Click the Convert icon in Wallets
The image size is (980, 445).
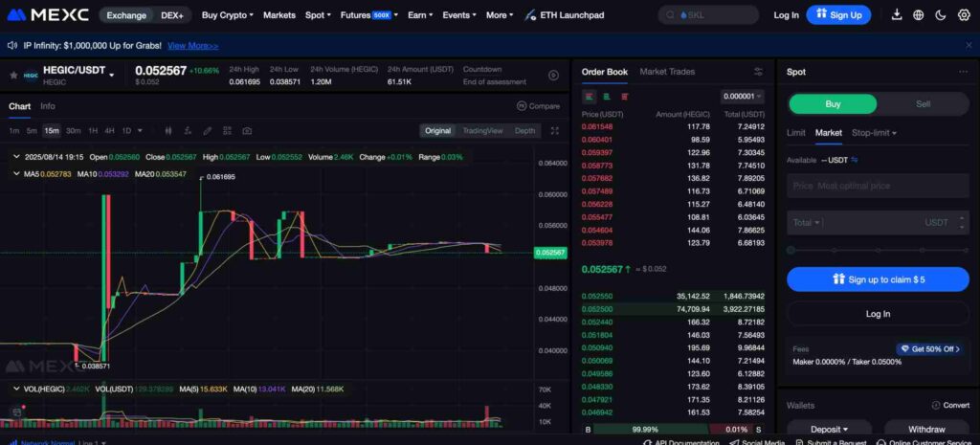point(936,405)
